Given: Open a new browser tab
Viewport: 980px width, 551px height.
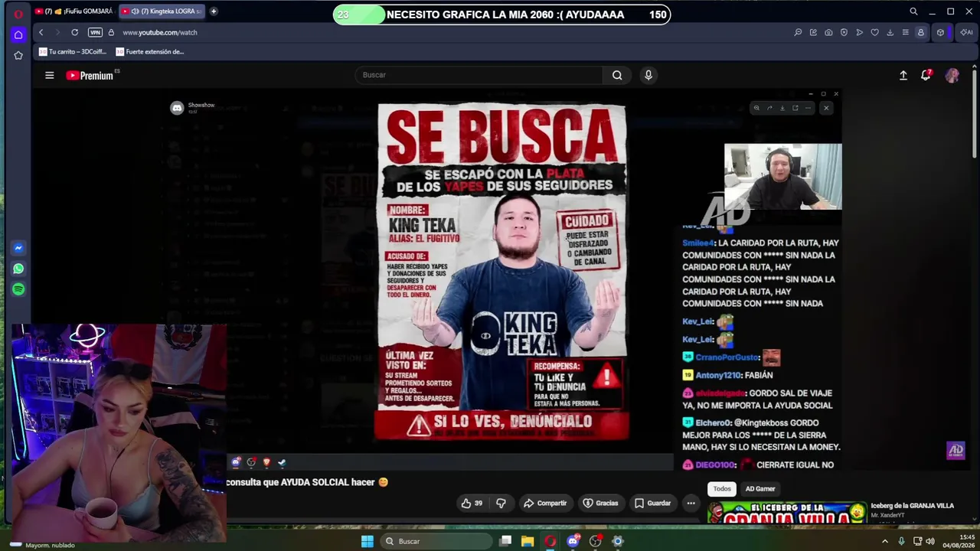Looking at the screenshot, I should pyautogui.click(x=214, y=11).
